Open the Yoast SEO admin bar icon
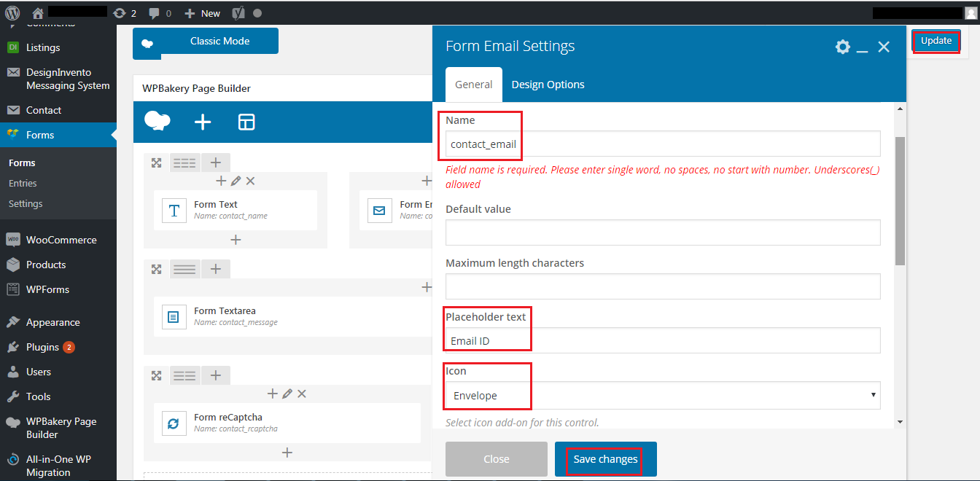 tap(238, 13)
